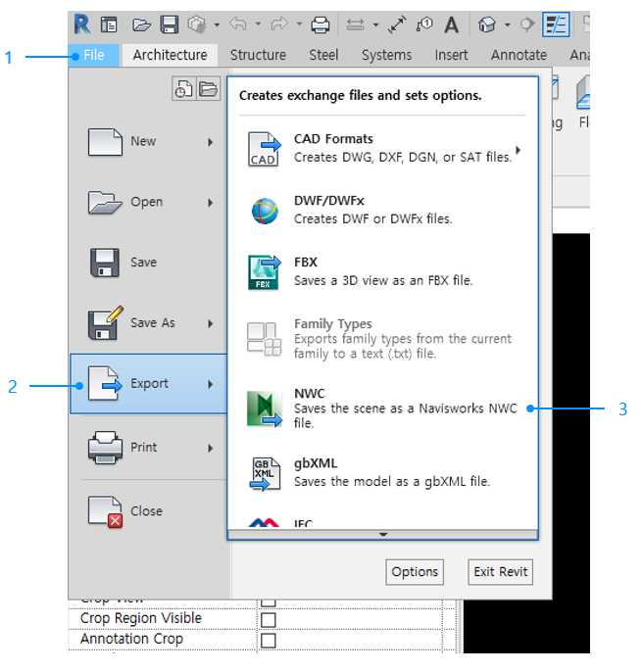Screen dimensions: 643x672
Task: Switch to the Structure ribbon tab
Action: (258, 55)
